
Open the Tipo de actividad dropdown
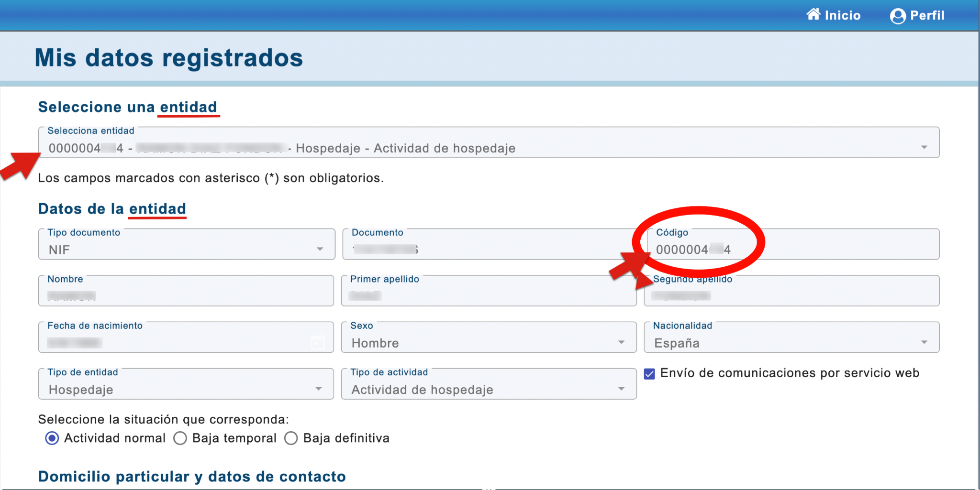click(489, 384)
